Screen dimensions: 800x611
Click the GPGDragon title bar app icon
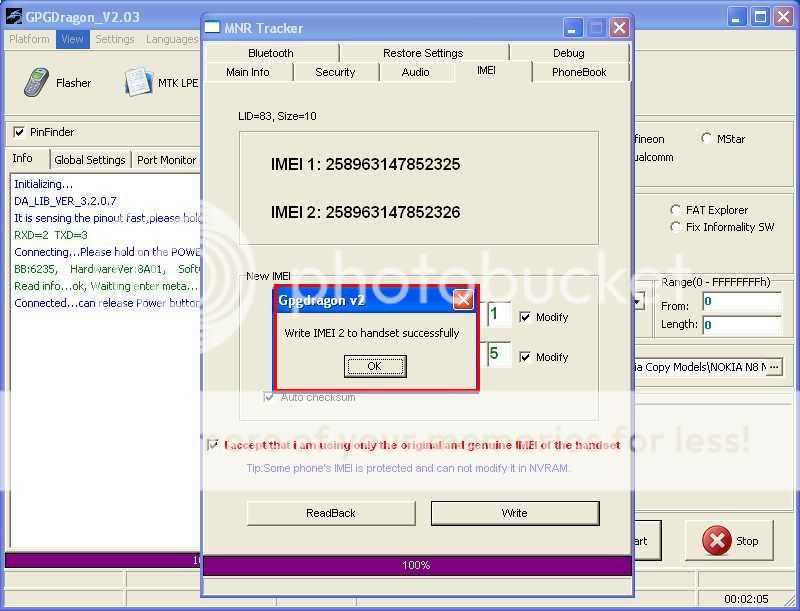tap(14, 17)
